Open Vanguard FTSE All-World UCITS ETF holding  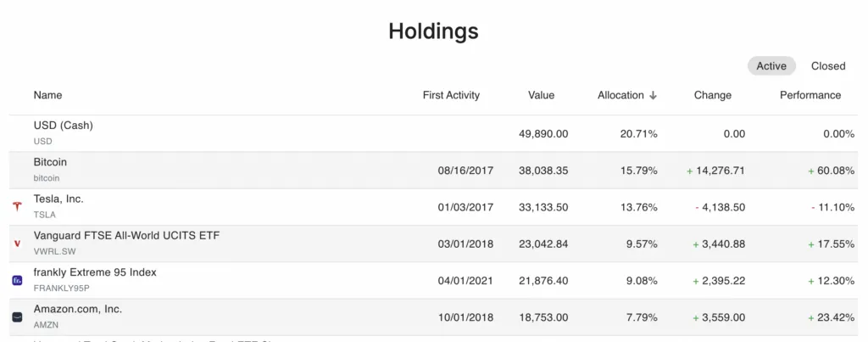[126, 235]
